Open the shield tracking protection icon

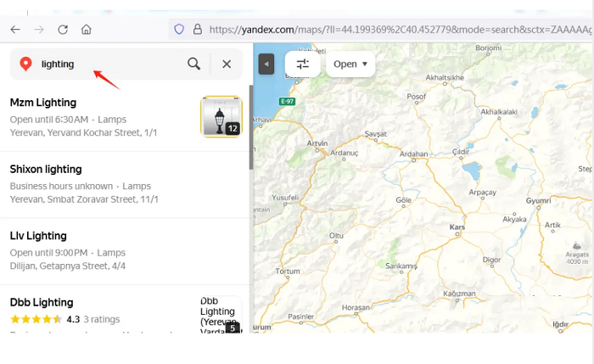click(179, 30)
